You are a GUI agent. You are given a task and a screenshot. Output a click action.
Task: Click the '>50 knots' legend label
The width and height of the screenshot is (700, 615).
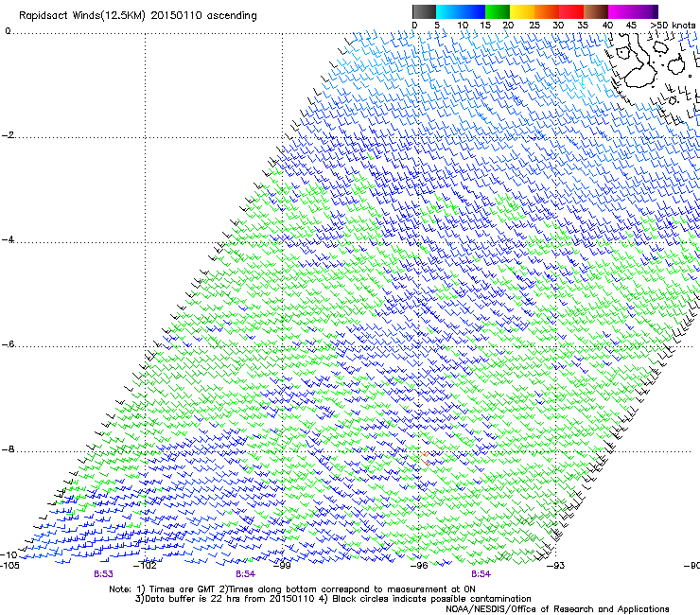[673, 26]
